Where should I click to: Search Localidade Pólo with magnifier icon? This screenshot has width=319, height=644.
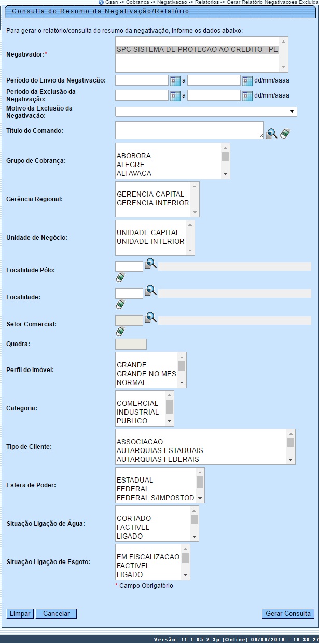pos(150,264)
